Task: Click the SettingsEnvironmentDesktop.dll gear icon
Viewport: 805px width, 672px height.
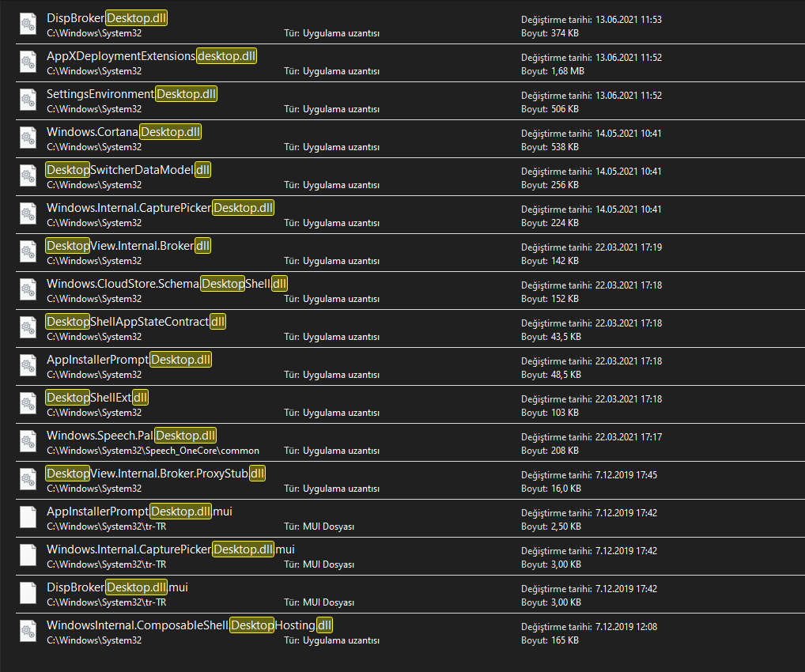Action: [28, 100]
